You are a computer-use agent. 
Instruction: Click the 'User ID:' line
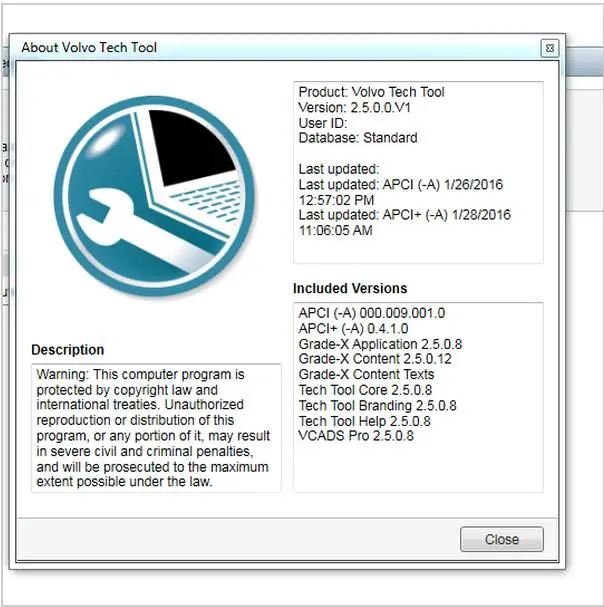pos(323,123)
